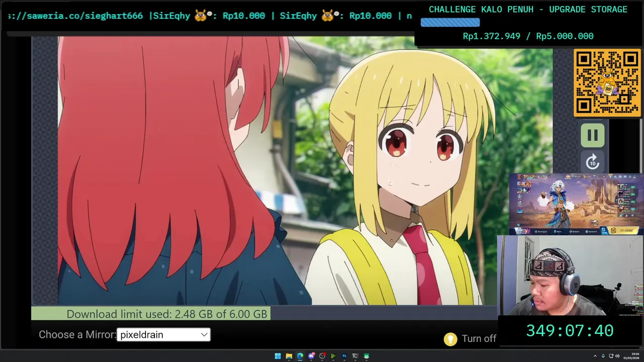Pause the video with the green pause button
The height and width of the screenshot is (362, 644).
[593, 135]
